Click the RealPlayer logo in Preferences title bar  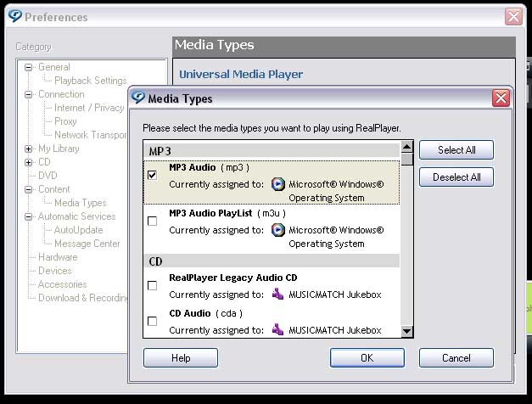click(x=15, y=16)
